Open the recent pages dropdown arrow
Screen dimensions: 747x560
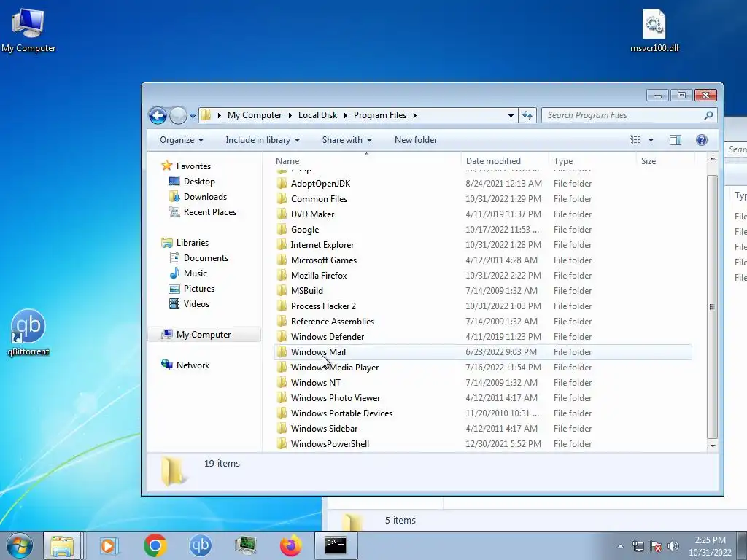(193, 116)
